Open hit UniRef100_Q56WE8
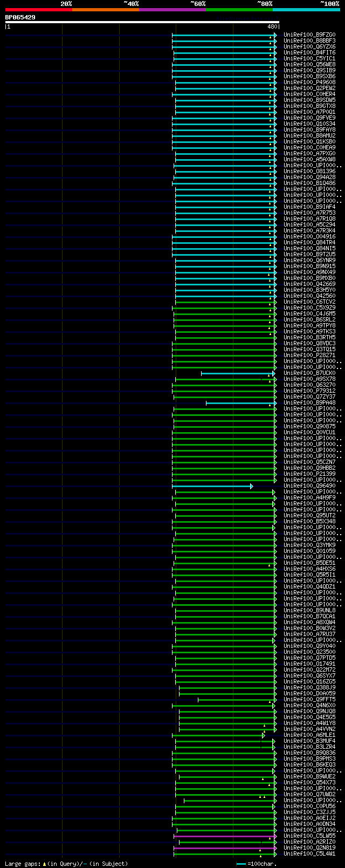The width and height of the screenshot is (345, 868). click(309, 65)
